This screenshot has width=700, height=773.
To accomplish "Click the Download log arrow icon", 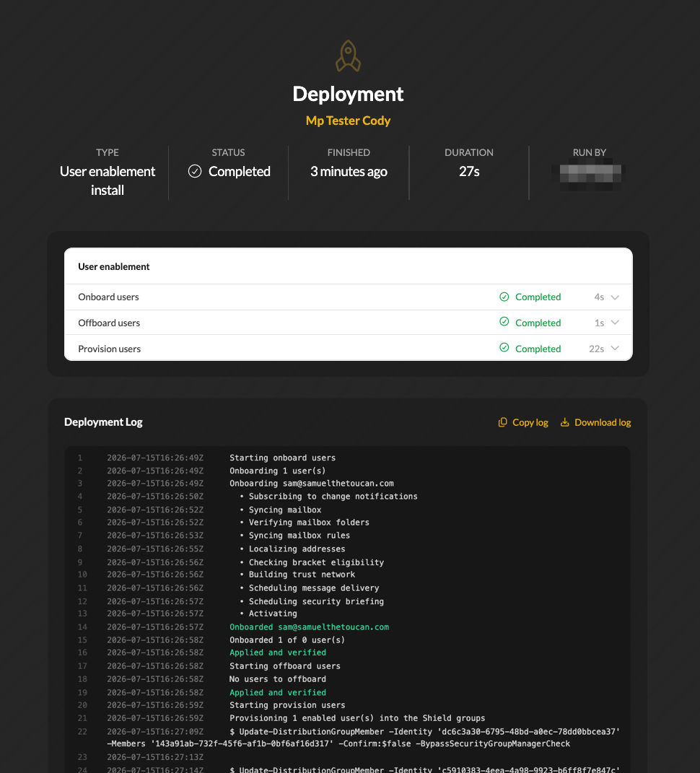I will [x=564, y=422].
